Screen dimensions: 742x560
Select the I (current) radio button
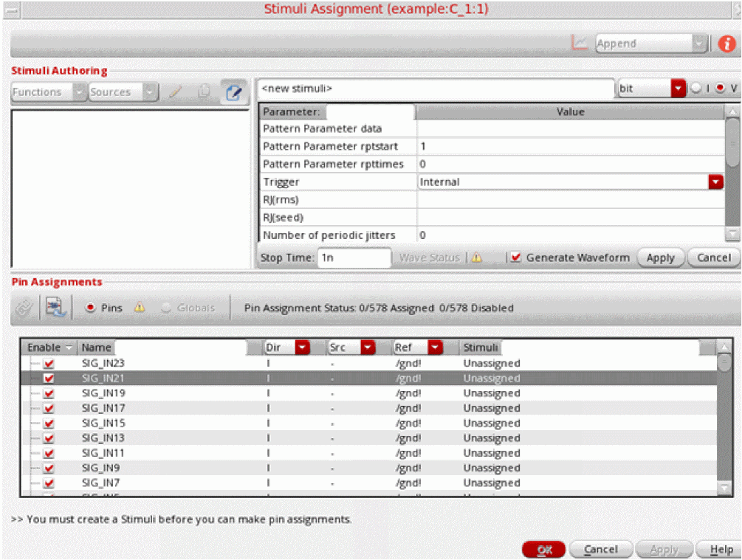[695, 89]
